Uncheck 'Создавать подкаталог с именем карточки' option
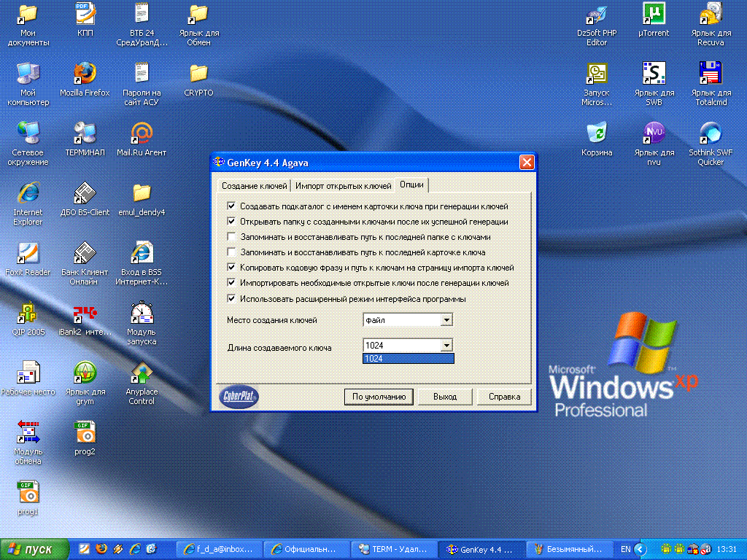This screenshot has width=747, height=560. pos(232,206)
